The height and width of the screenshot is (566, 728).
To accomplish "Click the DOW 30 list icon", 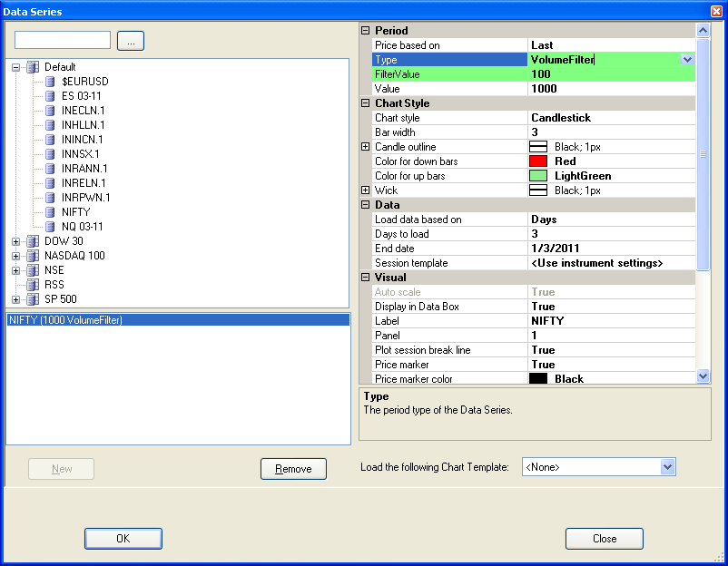I will 33,241.
